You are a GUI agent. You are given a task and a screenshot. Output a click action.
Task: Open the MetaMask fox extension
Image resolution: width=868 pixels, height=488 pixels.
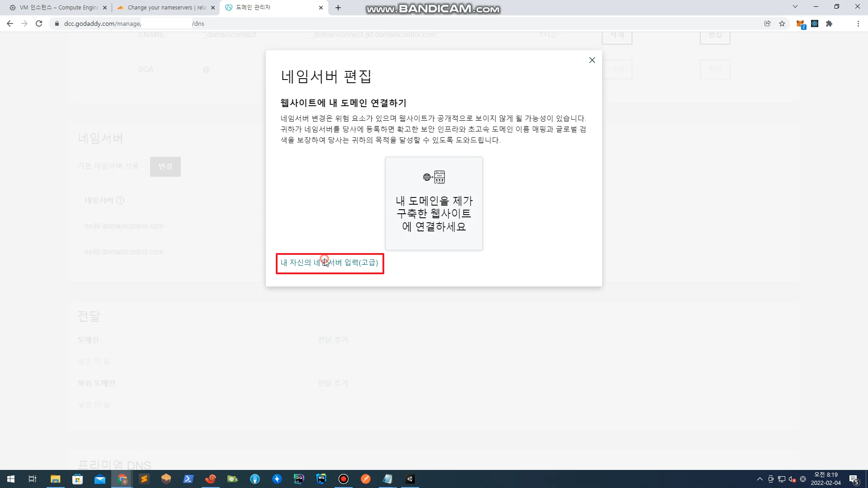[x=800, y=24]
